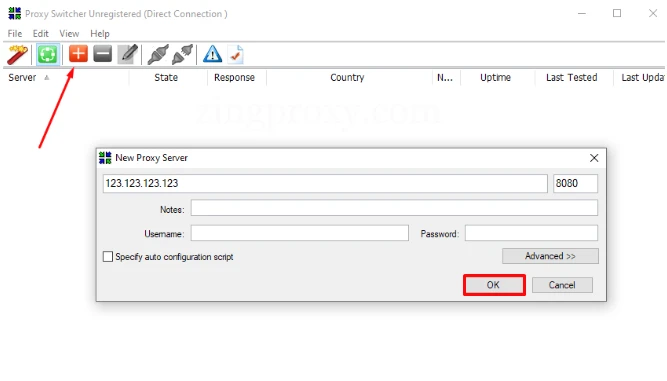Click the N... column header
667x381 pixels.
445,77
